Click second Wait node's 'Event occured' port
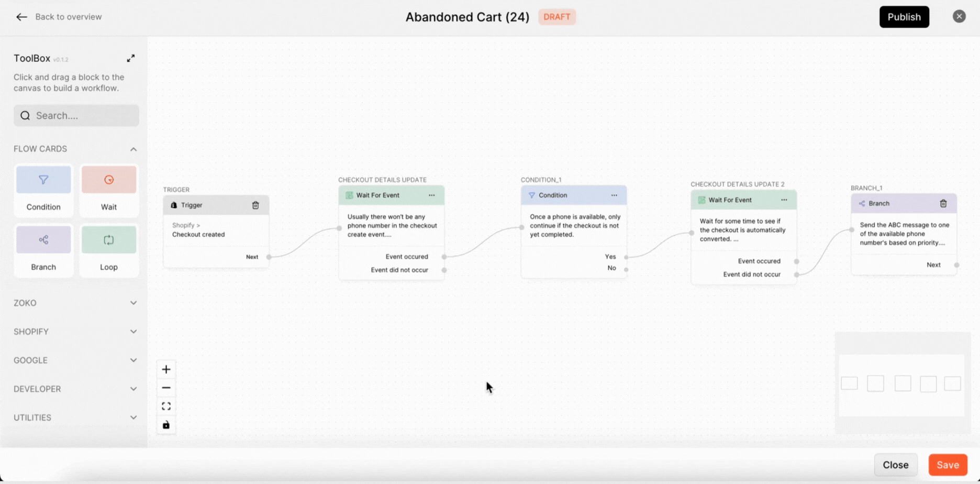The width and height of the screenshot is (980, 484). tap(796, 261)
